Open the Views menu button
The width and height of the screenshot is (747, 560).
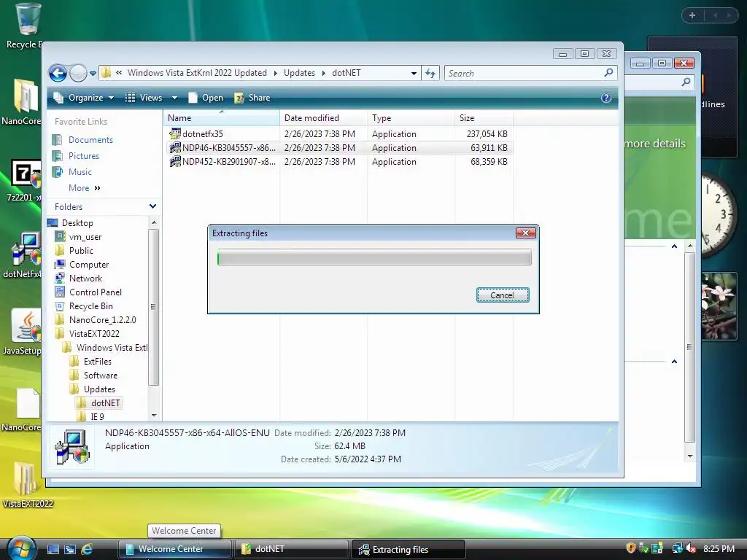click(144, 98)
